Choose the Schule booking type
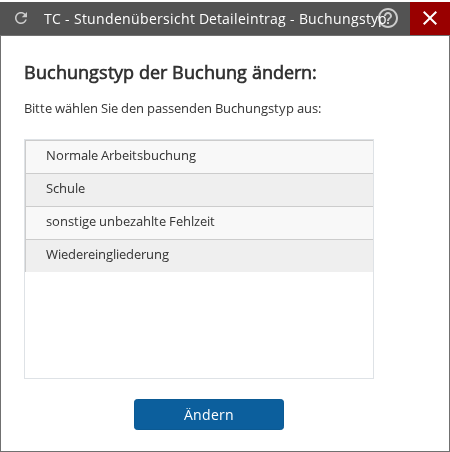The image size is (450, 452). 199,190
